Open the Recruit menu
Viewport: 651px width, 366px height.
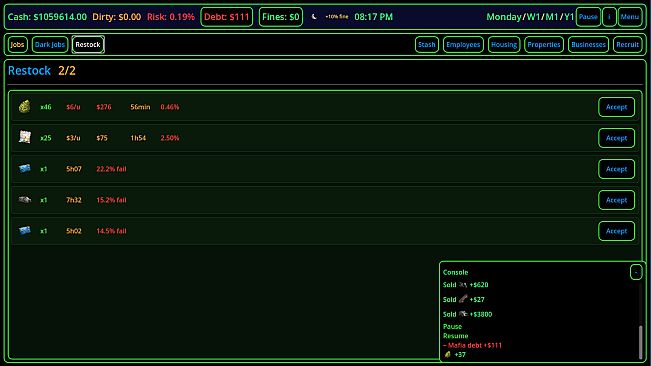(627, 44)
